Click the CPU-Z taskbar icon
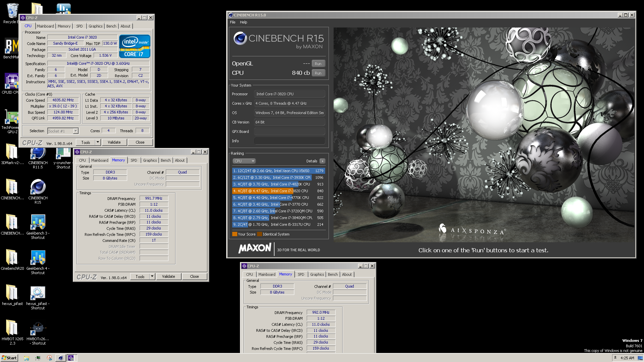 (x=71, y=358)
